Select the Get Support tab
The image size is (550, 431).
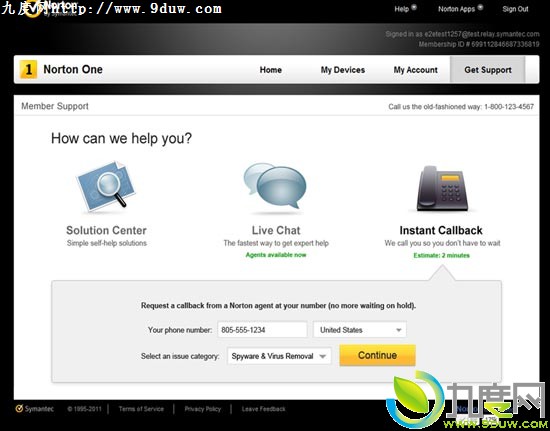pos(488,69)
